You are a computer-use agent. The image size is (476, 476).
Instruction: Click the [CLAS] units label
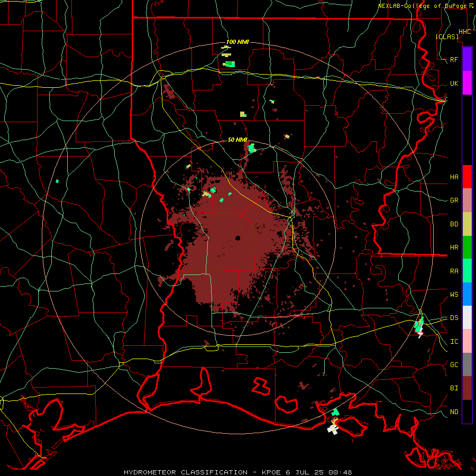coord(447,36)
